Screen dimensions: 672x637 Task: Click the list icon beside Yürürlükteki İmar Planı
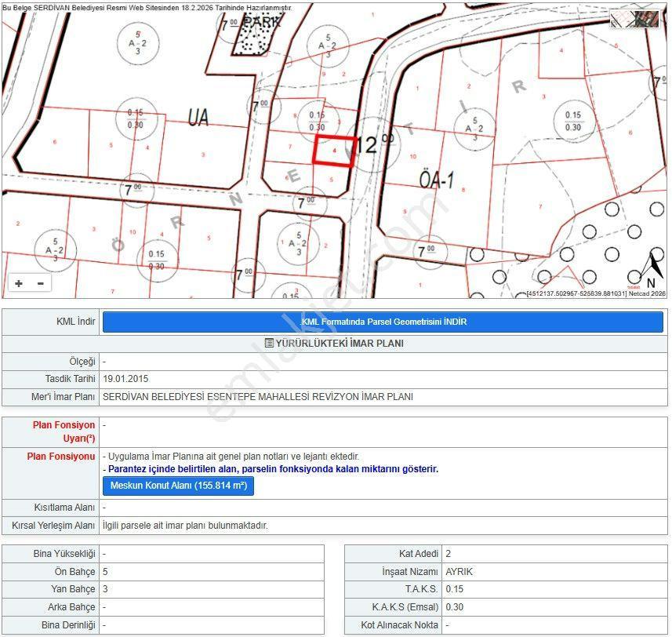(269, 343)
